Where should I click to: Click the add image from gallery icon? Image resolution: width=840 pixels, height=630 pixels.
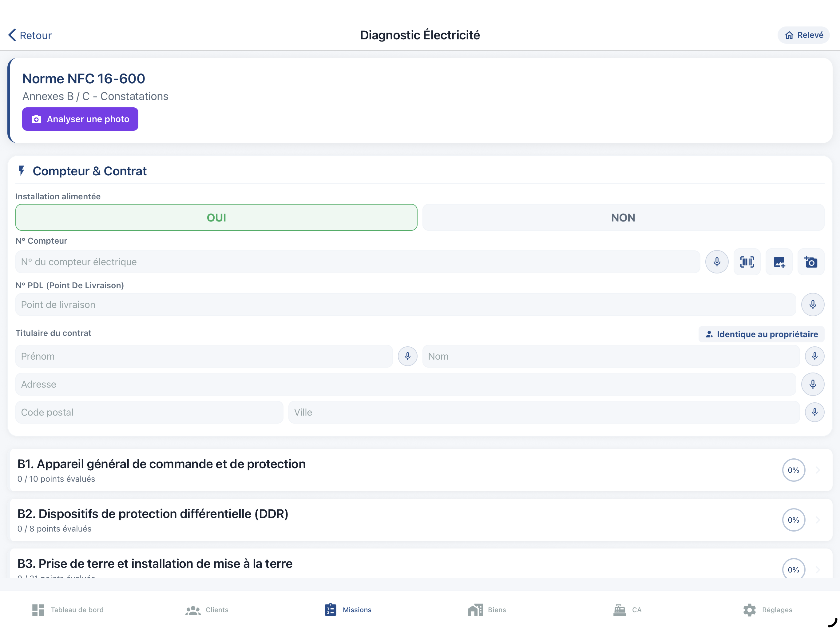pos(779,262)
